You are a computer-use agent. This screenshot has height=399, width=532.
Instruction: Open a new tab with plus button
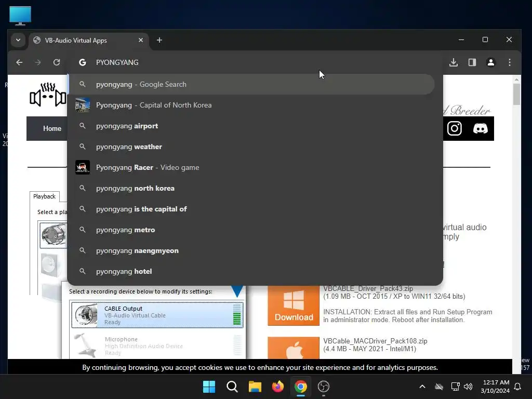[x=159, y=40]
